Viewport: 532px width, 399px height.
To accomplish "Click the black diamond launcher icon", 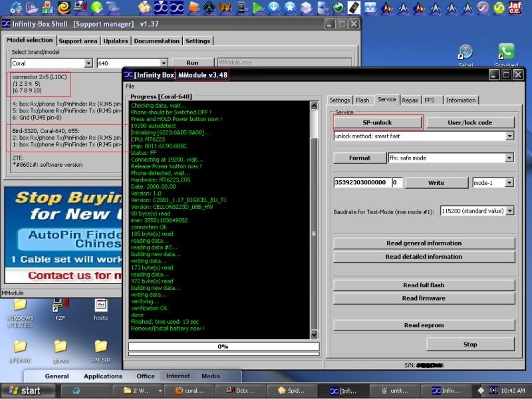I will tap(209, 8).
